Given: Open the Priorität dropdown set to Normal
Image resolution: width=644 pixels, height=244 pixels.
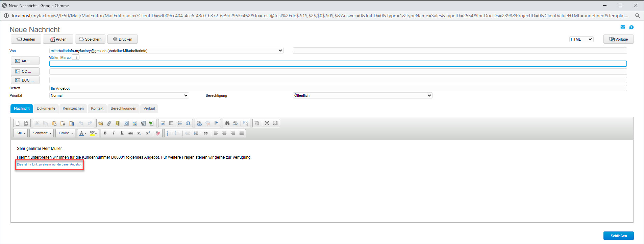Looking at the screenshot, I should pyautogui.click(x=119, y=96).
